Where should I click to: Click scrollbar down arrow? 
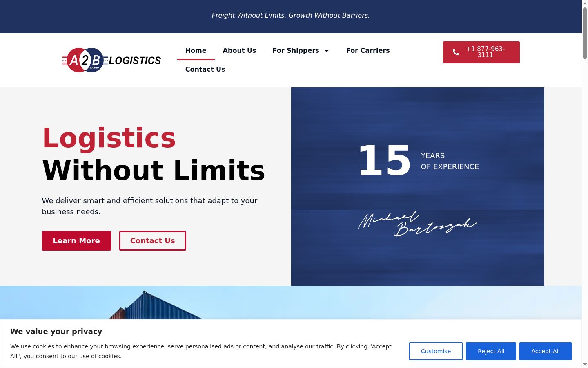pos(585,364)
